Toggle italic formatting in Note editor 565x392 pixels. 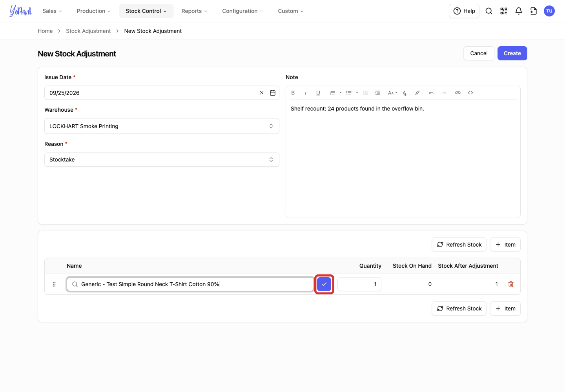click(306, 93)
